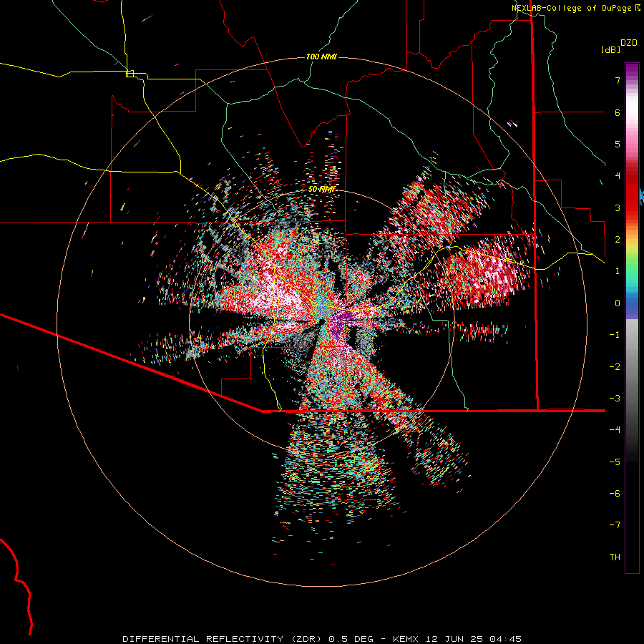This screenshot has width=644, height=644.
Task: Click the [dB] units label
Action: tap(610, 49)
